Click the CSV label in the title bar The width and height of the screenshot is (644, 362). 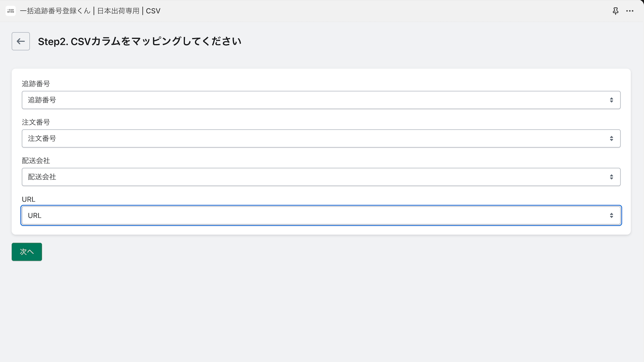(153, 11)
